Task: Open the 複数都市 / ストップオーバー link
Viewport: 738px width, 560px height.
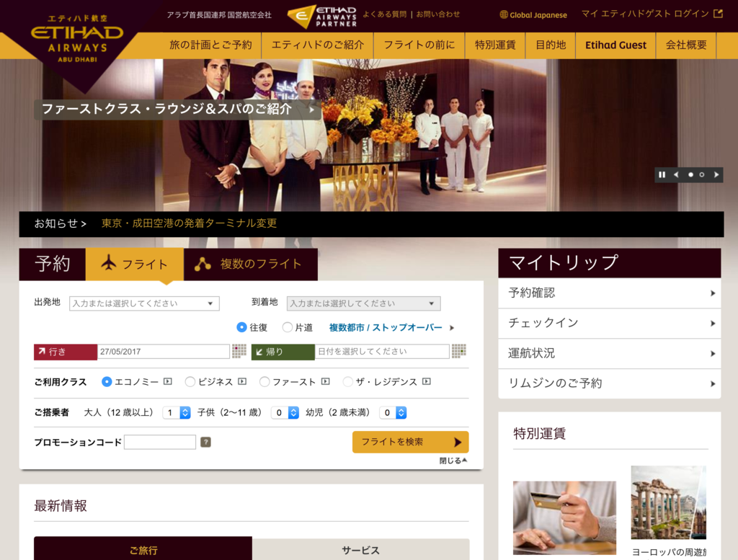Action: coord(386,327)
